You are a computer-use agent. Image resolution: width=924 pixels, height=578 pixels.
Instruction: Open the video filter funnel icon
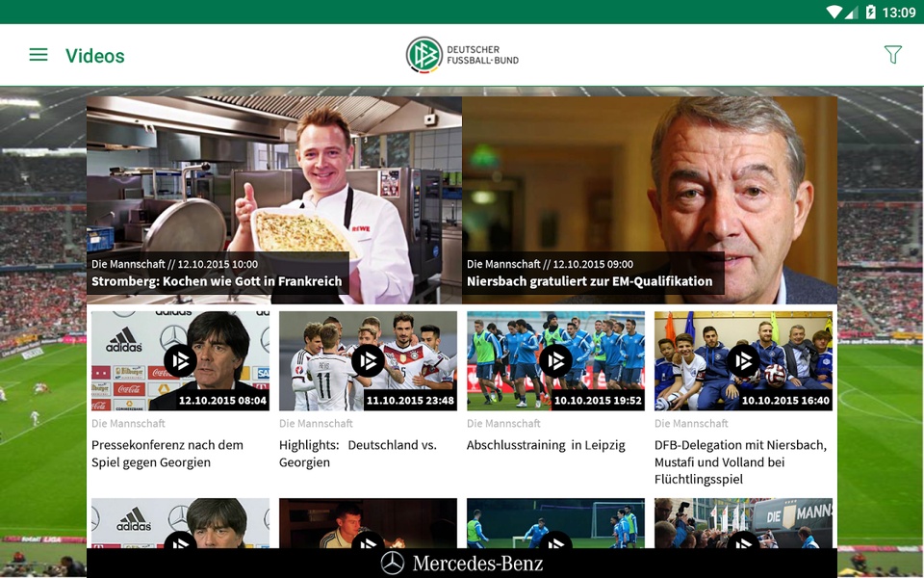(893, 55)
